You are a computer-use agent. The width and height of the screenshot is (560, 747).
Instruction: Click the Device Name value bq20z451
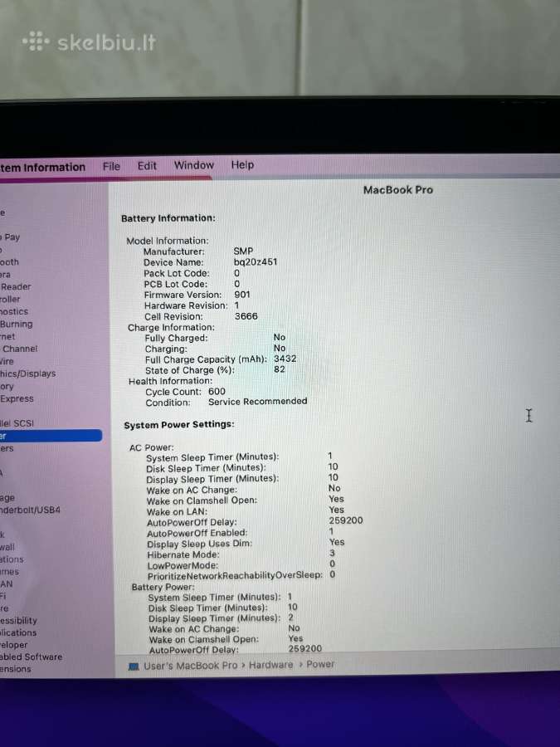click(x=256, y=261)
